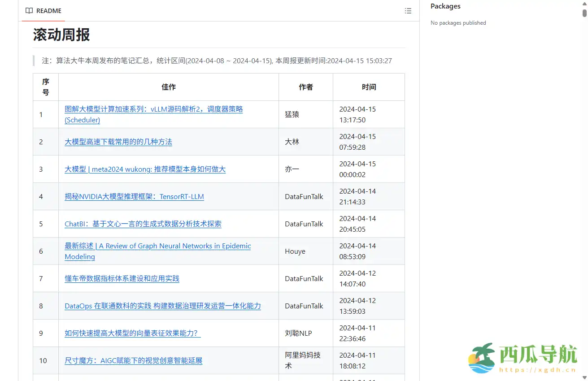Click the scrollbar down arrow at bottom right
Screen dimensions: 588x381
click(584, 377)
